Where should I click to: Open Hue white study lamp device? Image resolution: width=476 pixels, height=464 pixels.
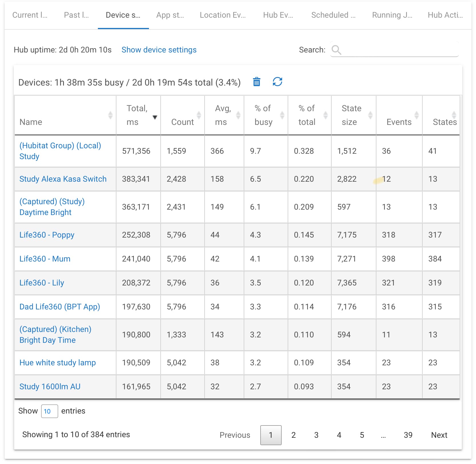tap(58, 363)
